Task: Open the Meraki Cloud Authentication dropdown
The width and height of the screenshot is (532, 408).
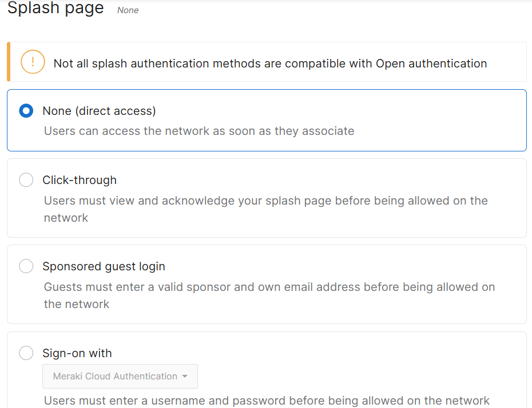Action: (120, 376)
